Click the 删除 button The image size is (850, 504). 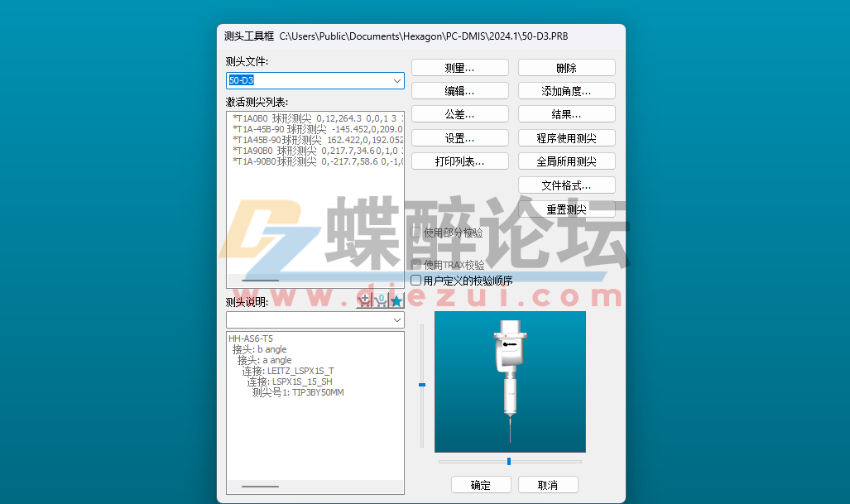click(566, 67)
